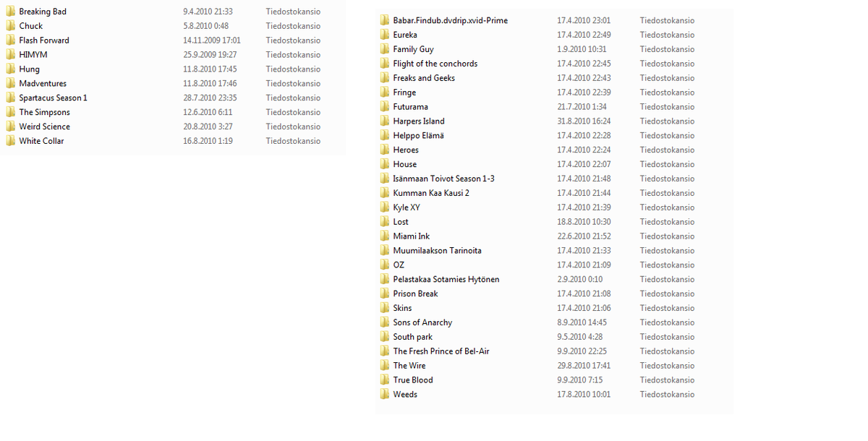Click the date 9.4.2010 21:33
The width and height of the screenshot is (868, 441).
click(208, 12)
